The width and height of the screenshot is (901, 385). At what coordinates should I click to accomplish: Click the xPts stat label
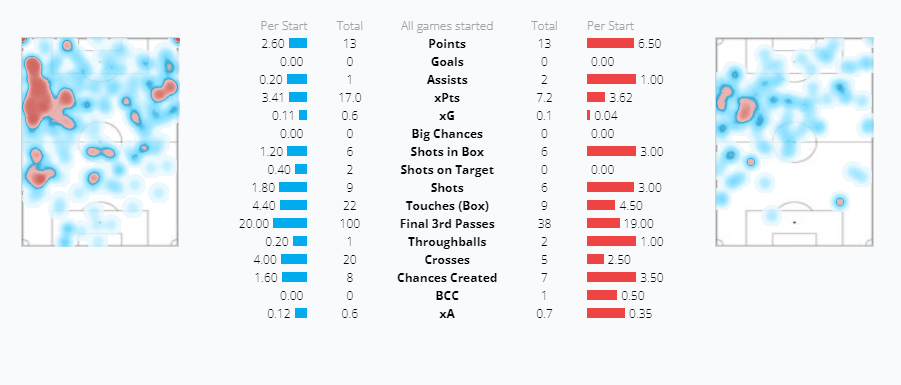pyautogui.click(x=447, y=98)
